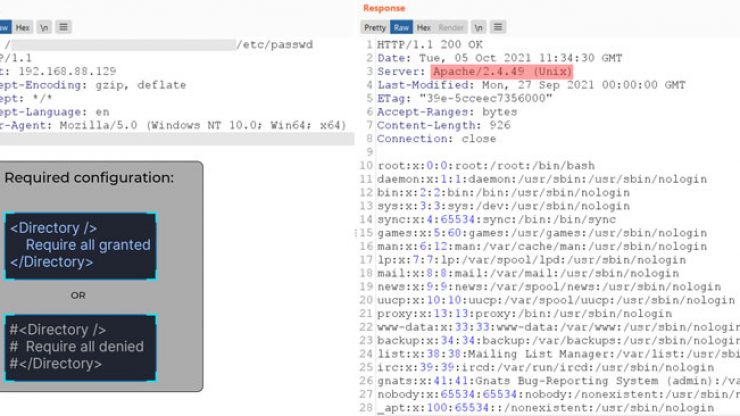Select the Raw tab in Response
This screenshot has width=740, height=416.
(401, 27)
